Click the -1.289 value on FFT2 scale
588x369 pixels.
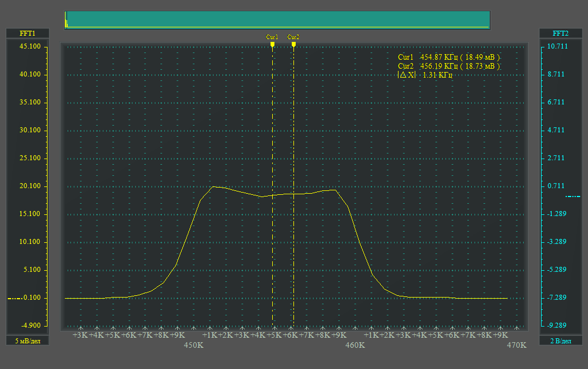[557, 214]
